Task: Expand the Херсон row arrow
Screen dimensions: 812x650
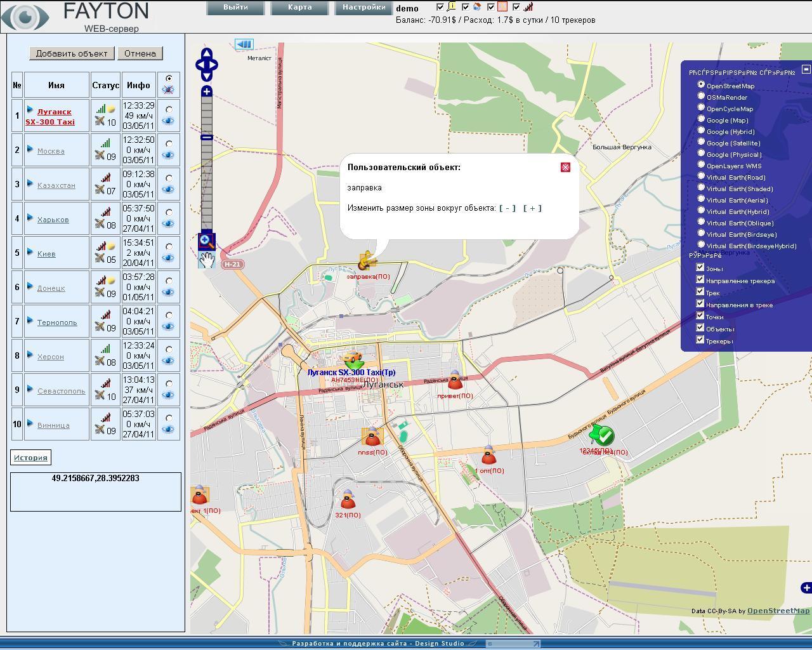Action: point(30,355)
